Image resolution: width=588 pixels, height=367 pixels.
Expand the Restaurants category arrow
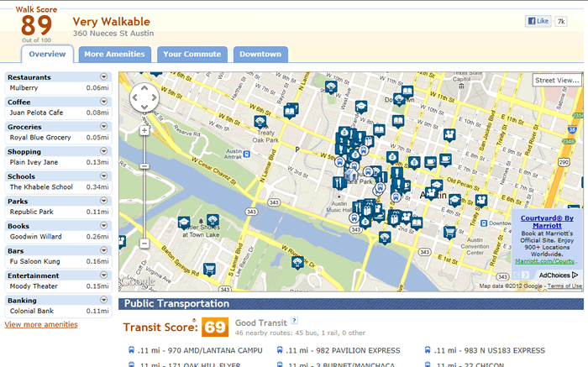[x=104, y=77]
